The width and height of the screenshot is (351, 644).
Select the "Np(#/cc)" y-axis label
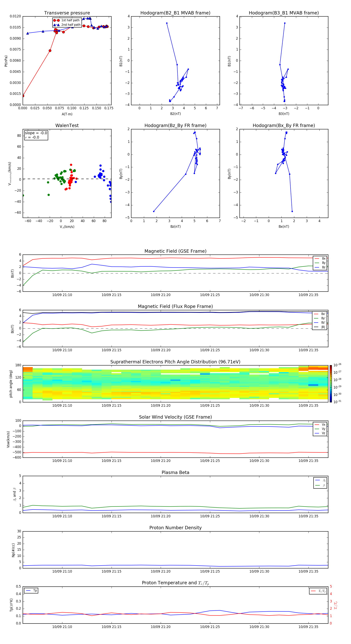pos(13,550)
